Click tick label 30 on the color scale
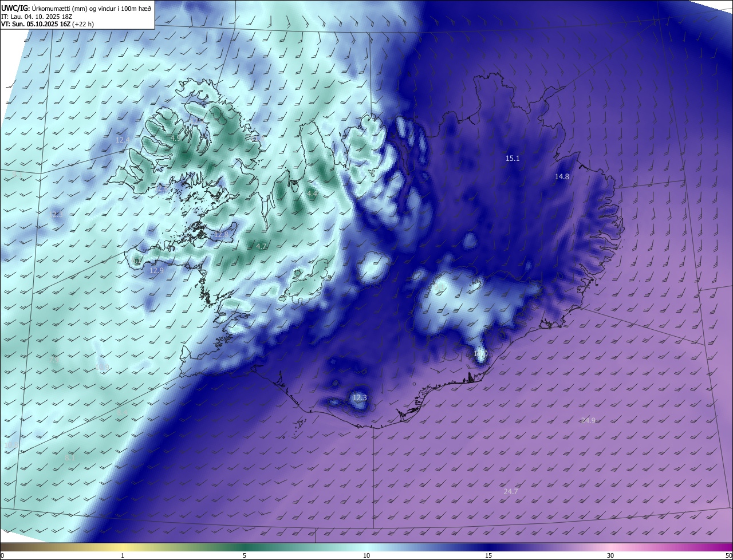This screenshot has height=560, width=733. (x=610, y=555)
